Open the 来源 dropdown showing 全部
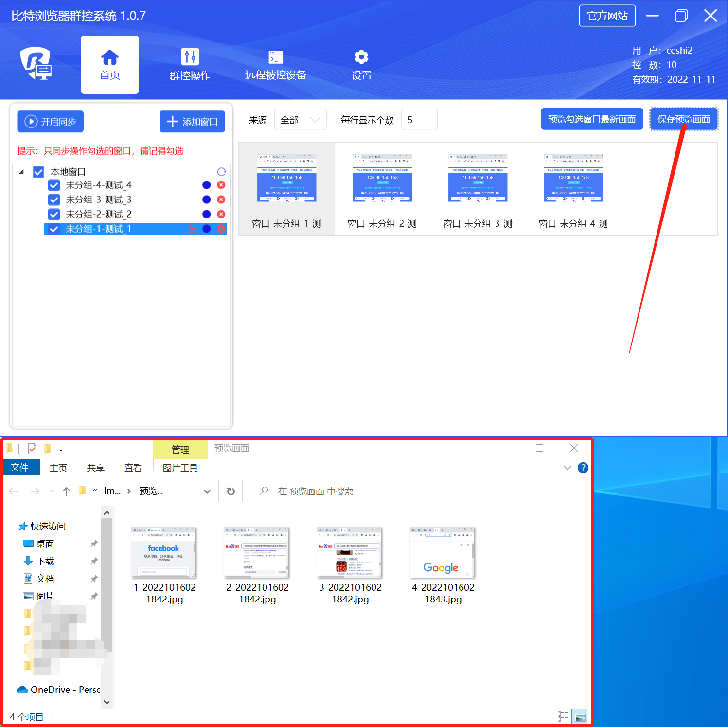The width and height of the screenshot is (728, 727). pyautogui.click(x=300, y=120)
